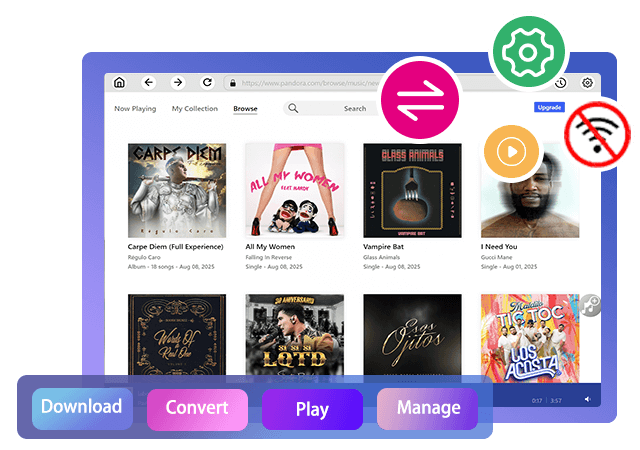Switch to My Collection tab
This screenshot has height=450, width=640.
point(195,109)
